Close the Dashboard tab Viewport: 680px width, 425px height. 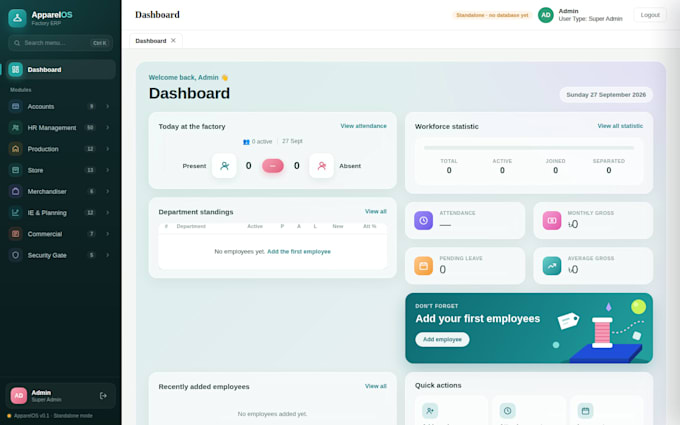coord(173,40)
